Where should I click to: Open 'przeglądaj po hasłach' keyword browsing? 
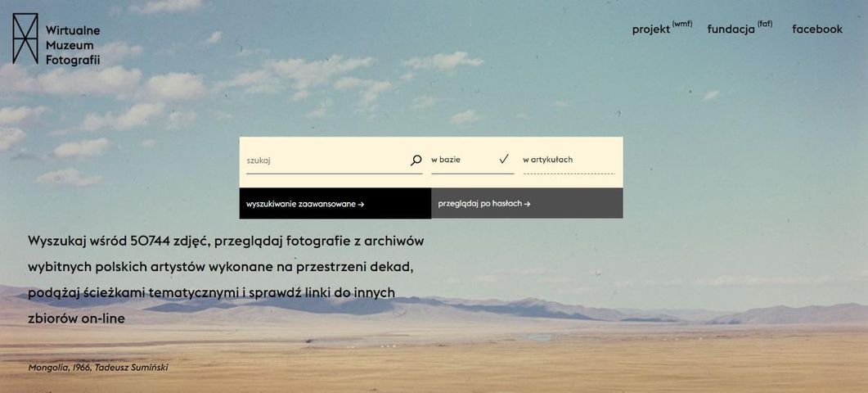coord(527,203)
